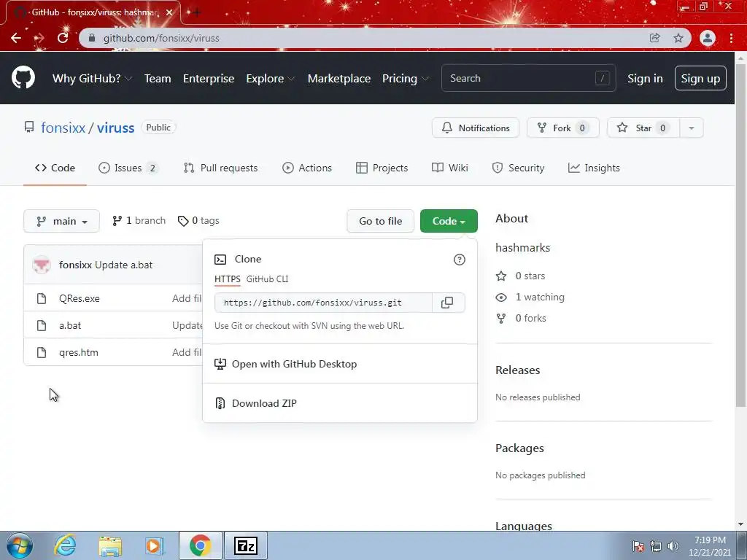Open the fonsixx owner link
Image resolution: width=747 pixels, height=560 pixels.
pos(63,128)
